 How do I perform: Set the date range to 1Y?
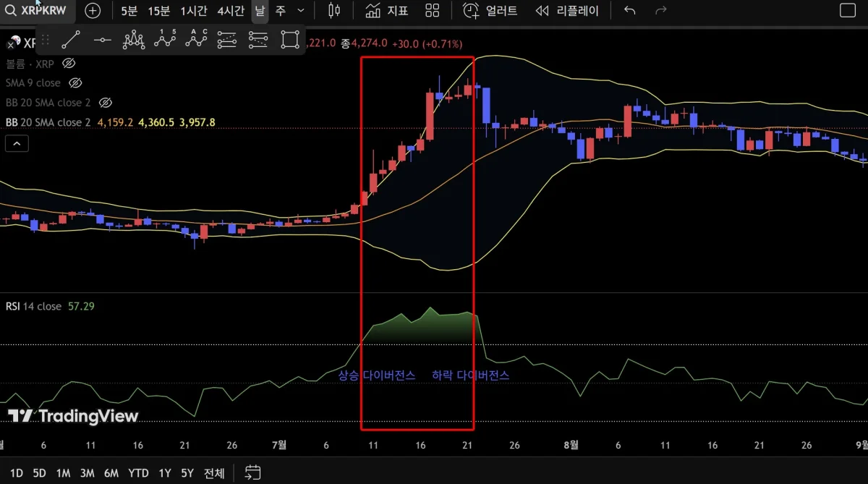(x=165, y=473)
